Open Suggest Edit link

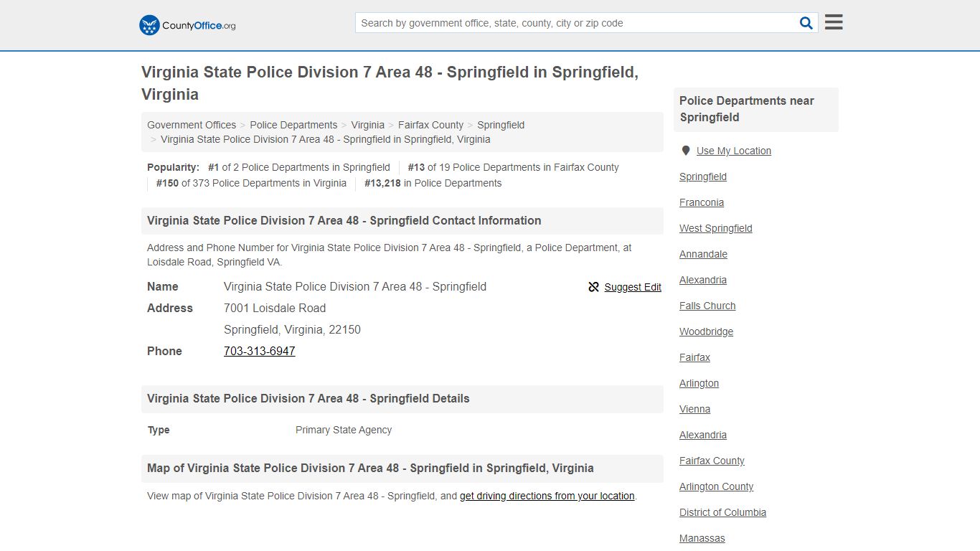[x=632, y=287]
